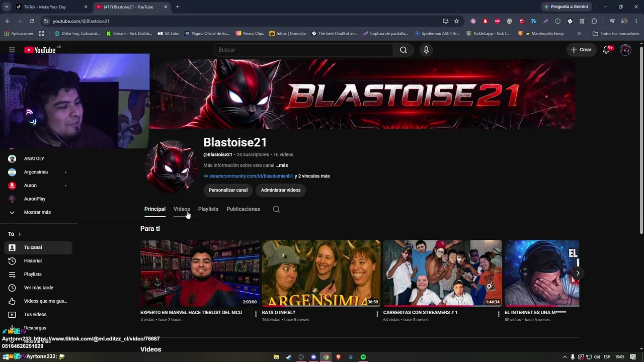This screenshot has height=362, width=644.
Task: Open the Todos los marcadores folder
Action: (x=616, y=34)
